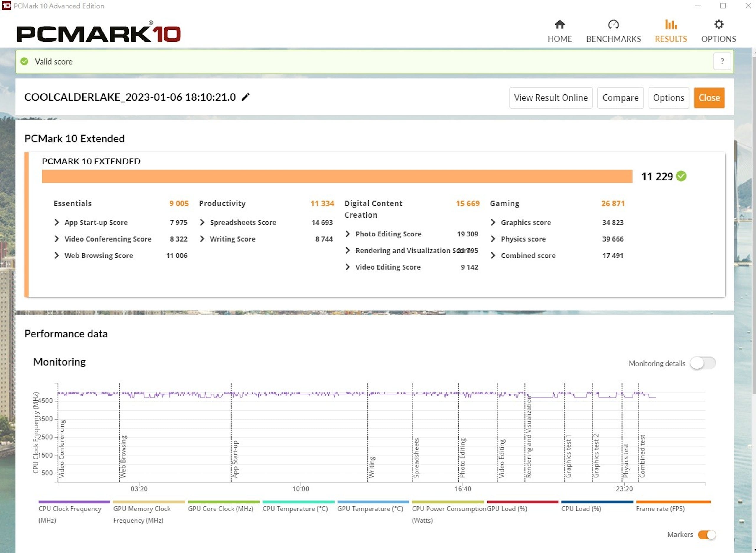Click the Gaming score 26 871
This screenshot has width=756, height=553.
[x=613, y=203]
